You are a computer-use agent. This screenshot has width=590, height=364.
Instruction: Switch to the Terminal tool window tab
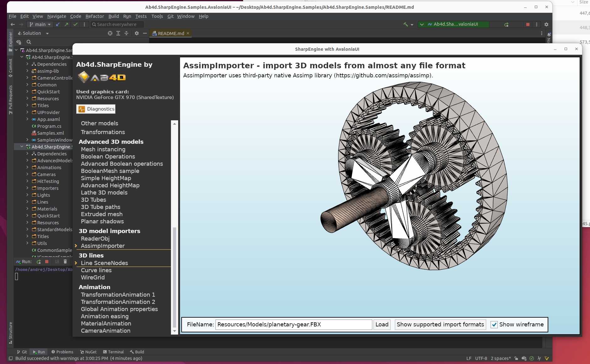point(113,352)
